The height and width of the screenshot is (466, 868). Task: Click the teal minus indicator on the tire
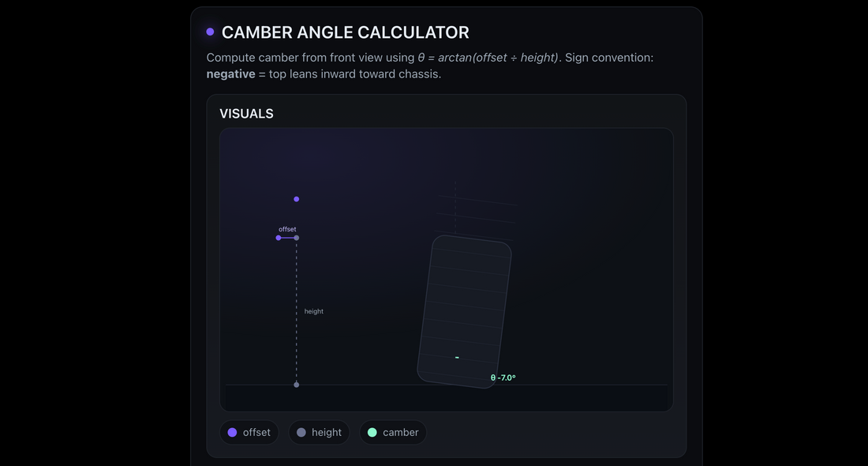[456, 357]
